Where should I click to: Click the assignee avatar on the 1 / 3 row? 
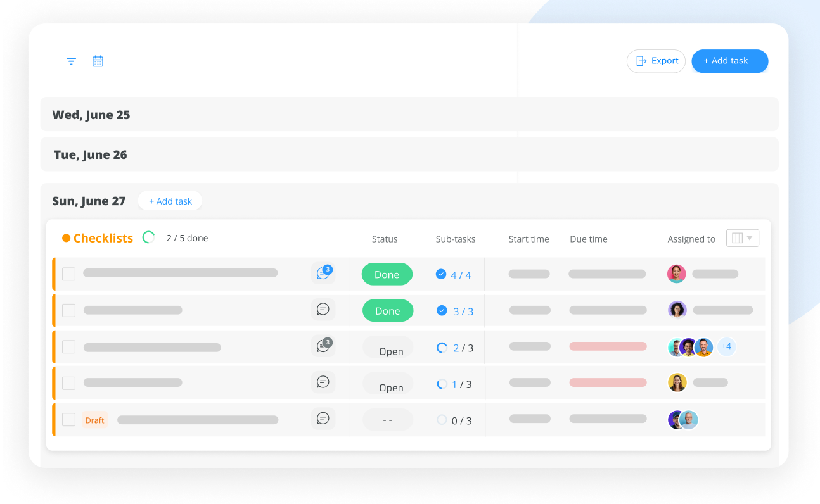677,382
